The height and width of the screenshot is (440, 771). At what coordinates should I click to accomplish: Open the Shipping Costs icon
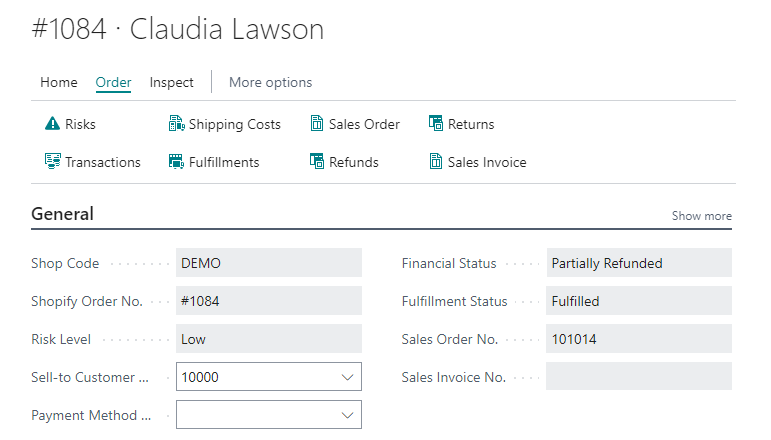point(176,124)
